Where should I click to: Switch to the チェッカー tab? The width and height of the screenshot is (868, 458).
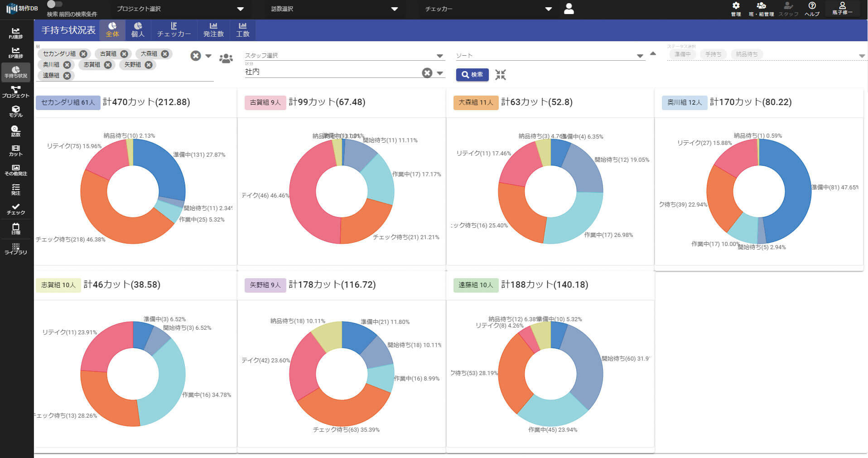(174, 30)
